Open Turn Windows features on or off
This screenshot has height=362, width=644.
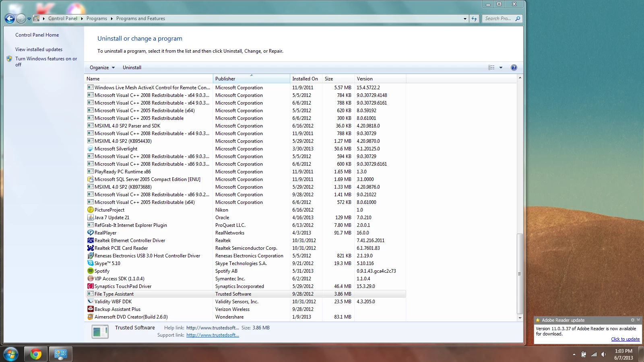[x=46, y=62]
